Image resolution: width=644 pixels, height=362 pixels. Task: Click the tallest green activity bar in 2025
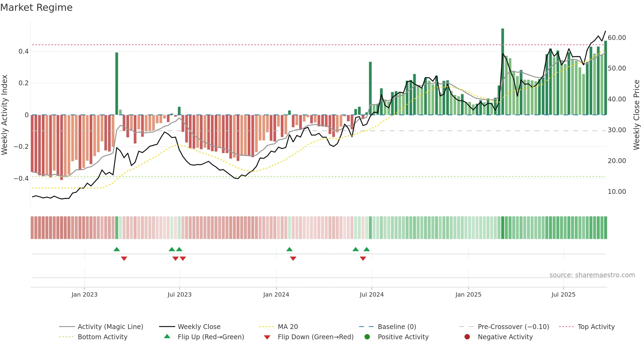coord(503,72)
